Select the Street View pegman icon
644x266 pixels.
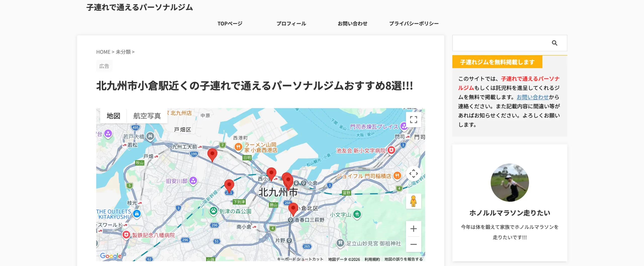point(413,201)
